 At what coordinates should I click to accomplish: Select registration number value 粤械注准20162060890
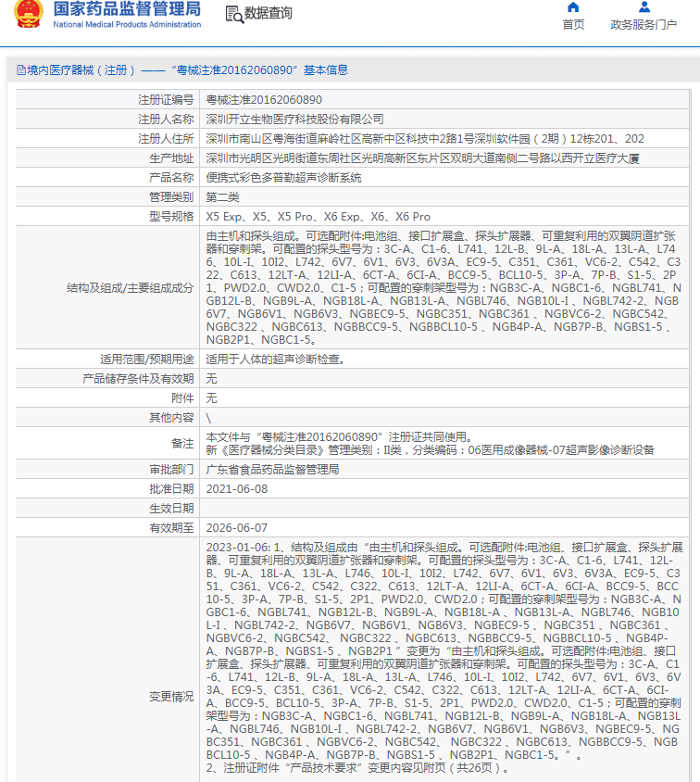pos(264,99)
